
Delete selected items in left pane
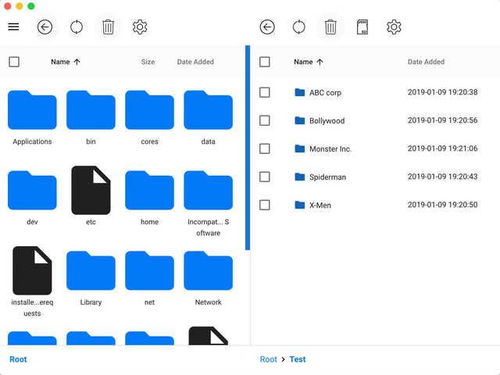(108, 27)
